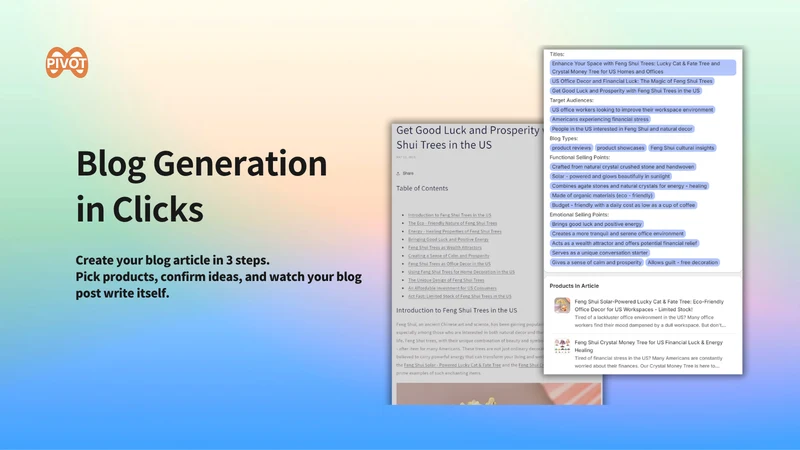This screenshot has height=450, width=800.
Task: Select the 'US Office Decor and Financial Luck' title tag
Action: click(632, 81)
